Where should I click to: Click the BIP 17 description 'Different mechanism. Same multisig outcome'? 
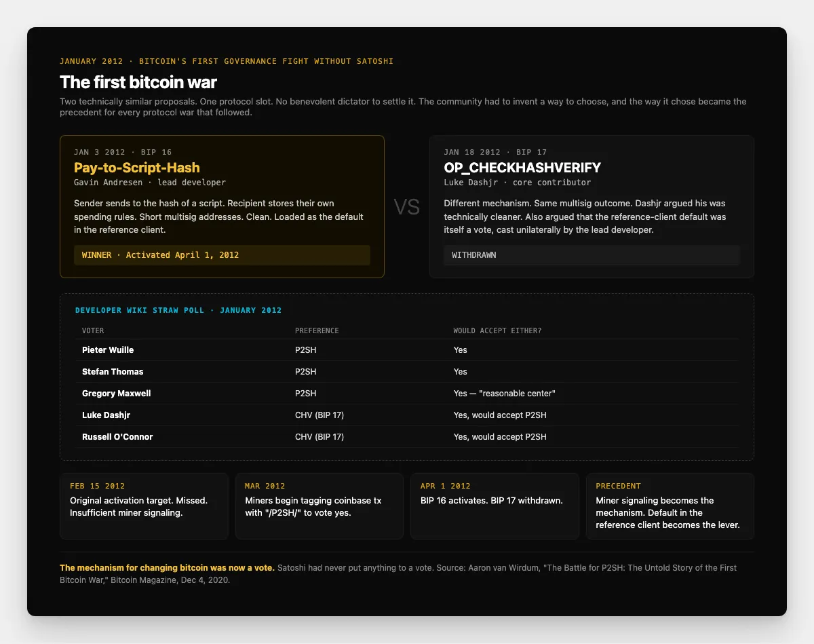coord(587,216)
